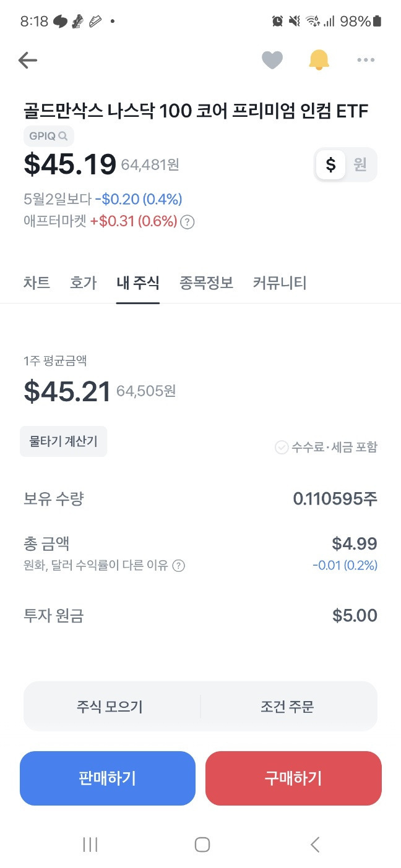Favorite this ETF with the heart toggle
Screen dimensions: 401x868
click(272, 59)
